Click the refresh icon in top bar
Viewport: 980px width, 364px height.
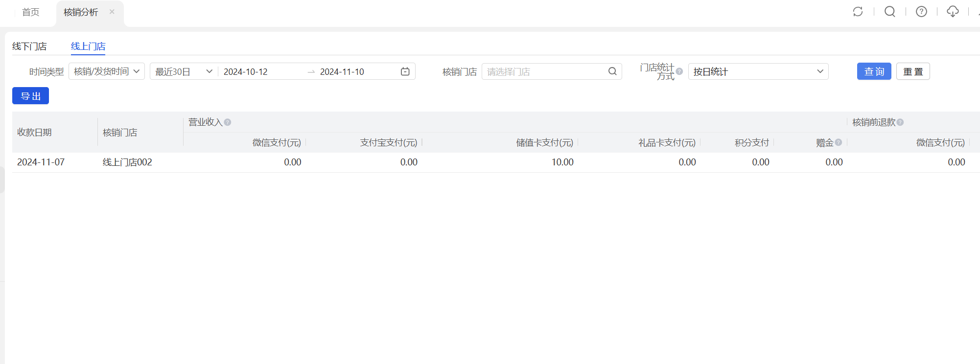click(x=858, y=12)
